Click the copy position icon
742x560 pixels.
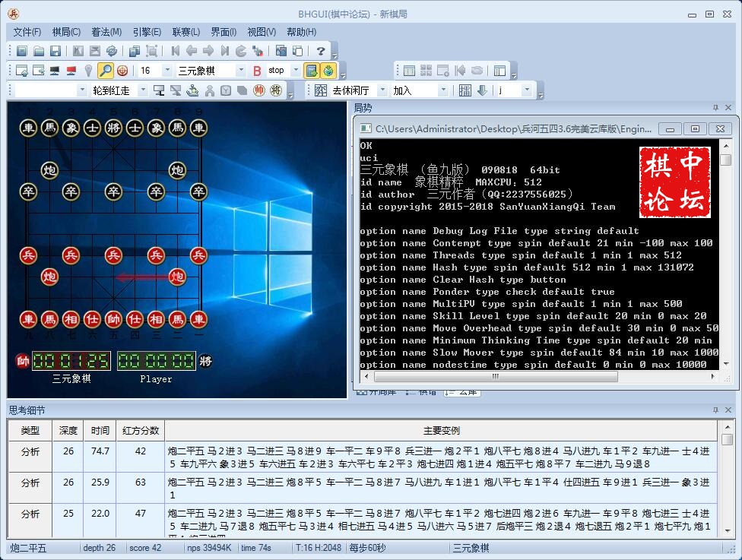coord(135,51)
